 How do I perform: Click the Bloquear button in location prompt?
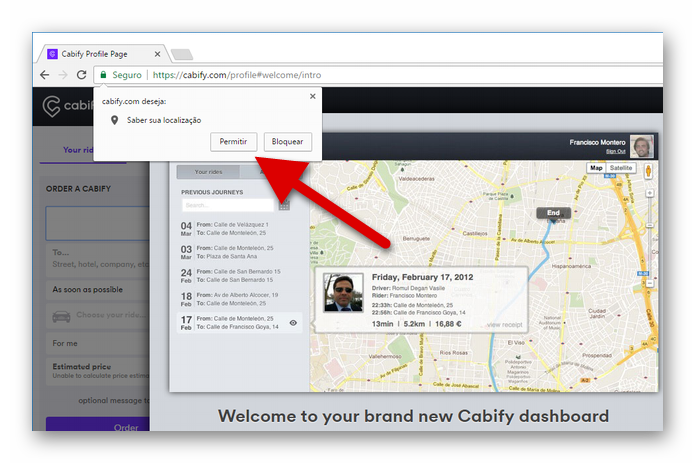tap(287, 142)
